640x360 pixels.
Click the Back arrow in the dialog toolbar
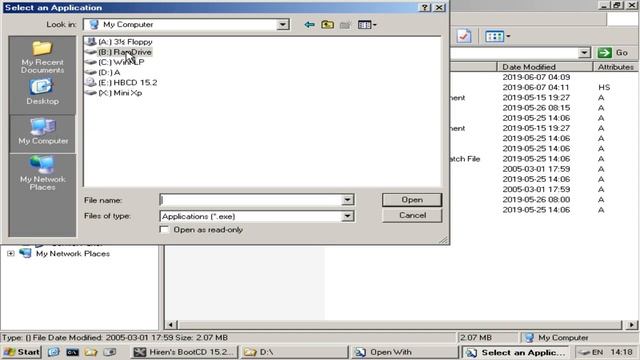309,24
